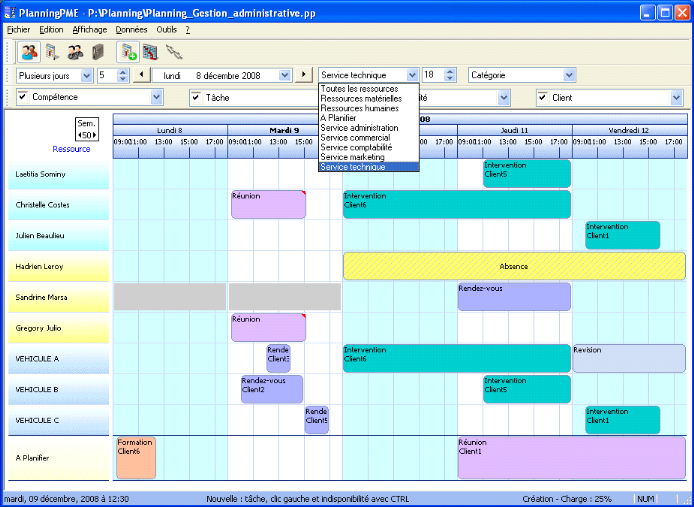Click the blue Ressource column header link
Image resolution: width=694 pixels, height=507 pixels.
[x=71, y=149]
